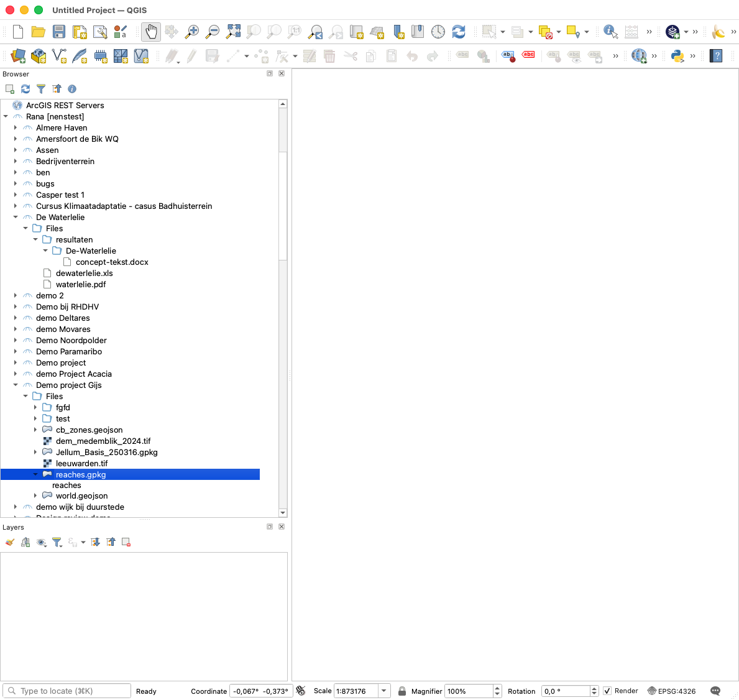The width and height of the screenshot is (739, 700).
Task: Select concept-tekst.docx in the browser
Action: (x=112, y=262)
